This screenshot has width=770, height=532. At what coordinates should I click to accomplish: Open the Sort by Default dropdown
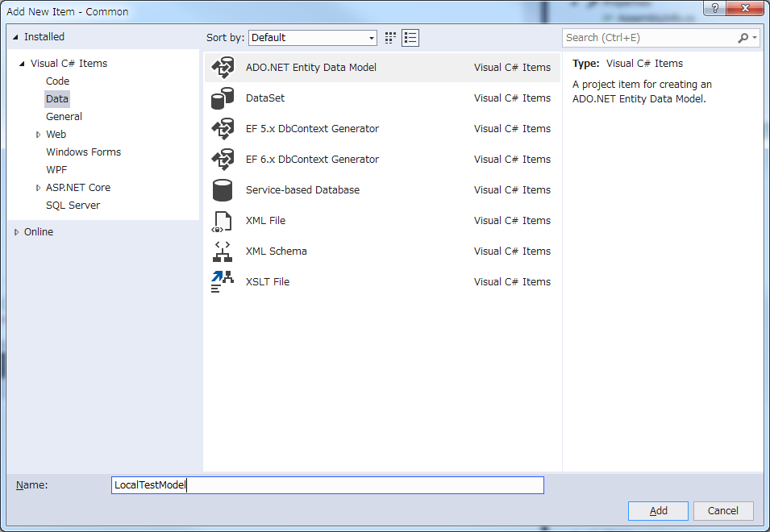point(312,38)
